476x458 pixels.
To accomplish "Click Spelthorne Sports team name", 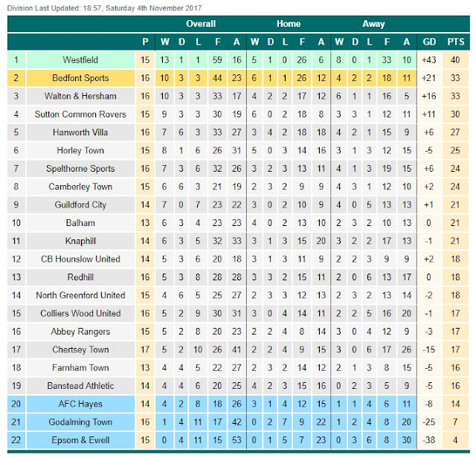I will [80, 169].
